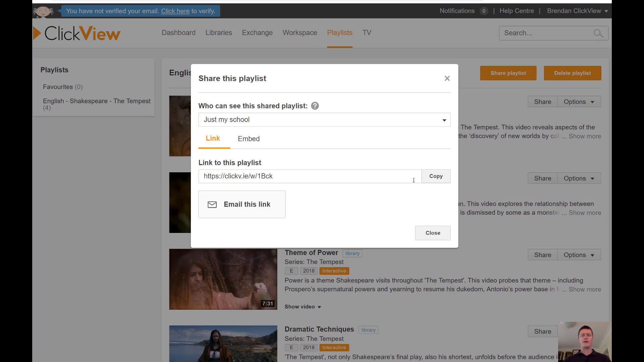Open Theme of Power video thumbnail
Viewport: 644px width, 362px height.
pos(223,279)
